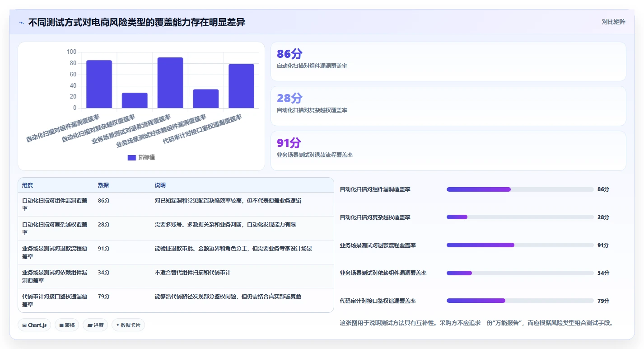
Task: Click the progress value 34分 on right
Action: pyautogui.click(x=603, y=273)
